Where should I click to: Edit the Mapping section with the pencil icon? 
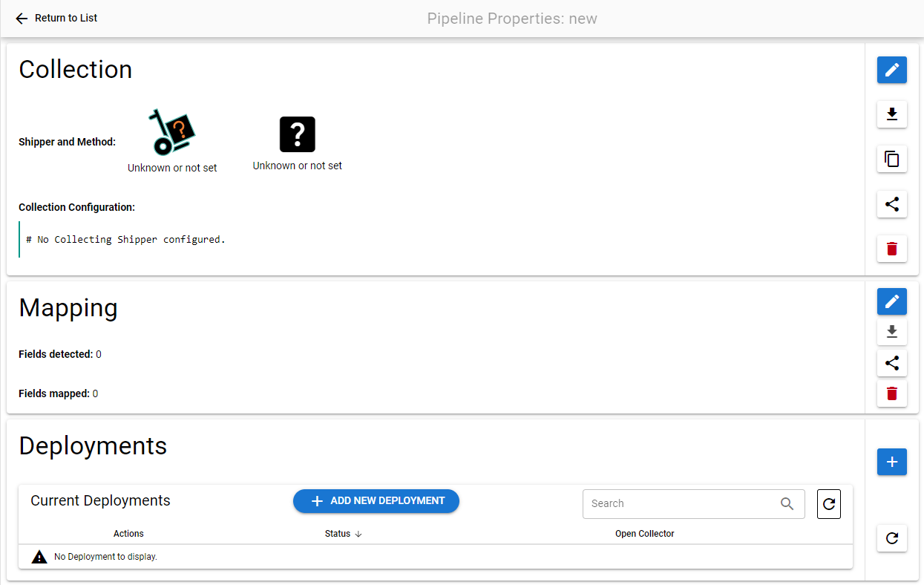click(891, 301)
